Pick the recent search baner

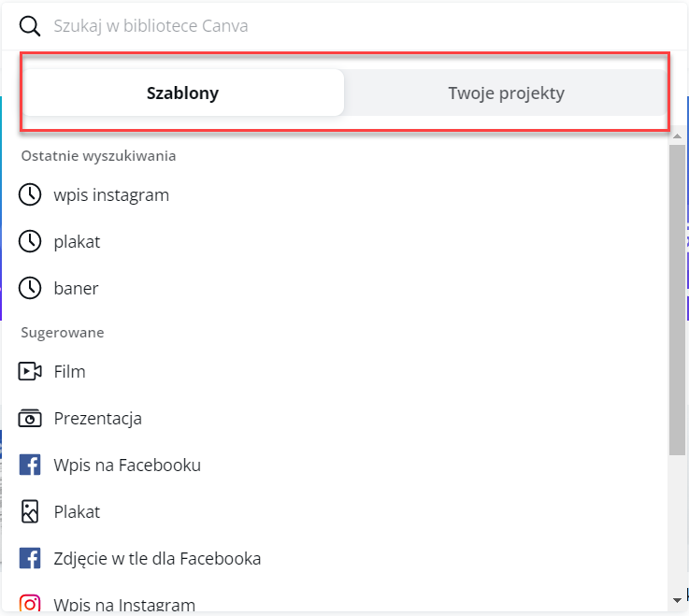pos(76,289)
